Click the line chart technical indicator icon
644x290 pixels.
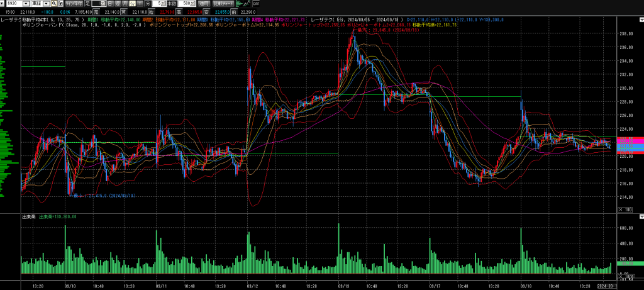(x=248, y=4)
